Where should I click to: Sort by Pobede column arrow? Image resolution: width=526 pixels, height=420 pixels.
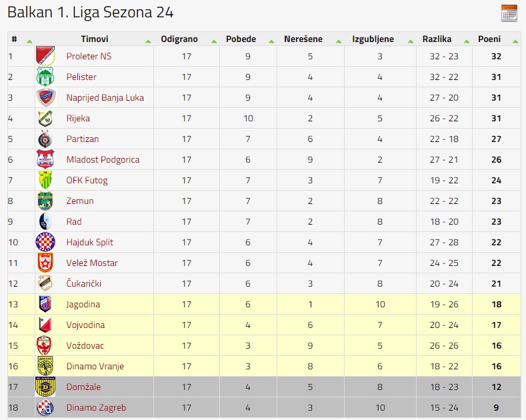click(x=271, y=41)
